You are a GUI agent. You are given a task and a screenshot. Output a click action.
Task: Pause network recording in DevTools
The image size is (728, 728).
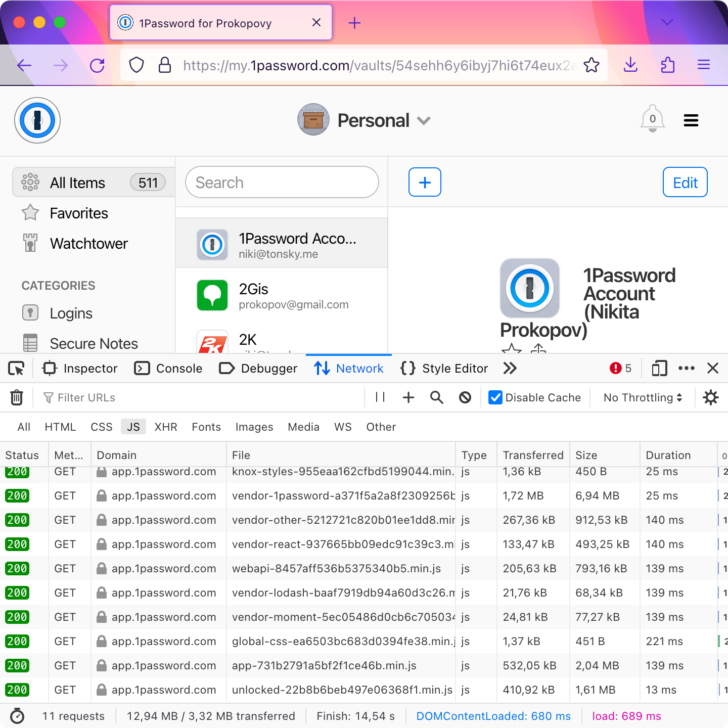[380, 398]
